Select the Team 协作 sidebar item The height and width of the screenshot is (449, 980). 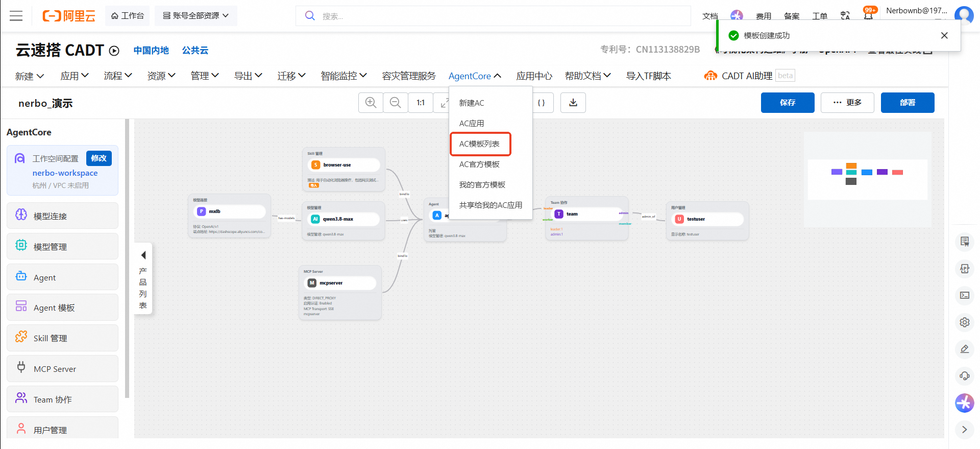[62, 399]
